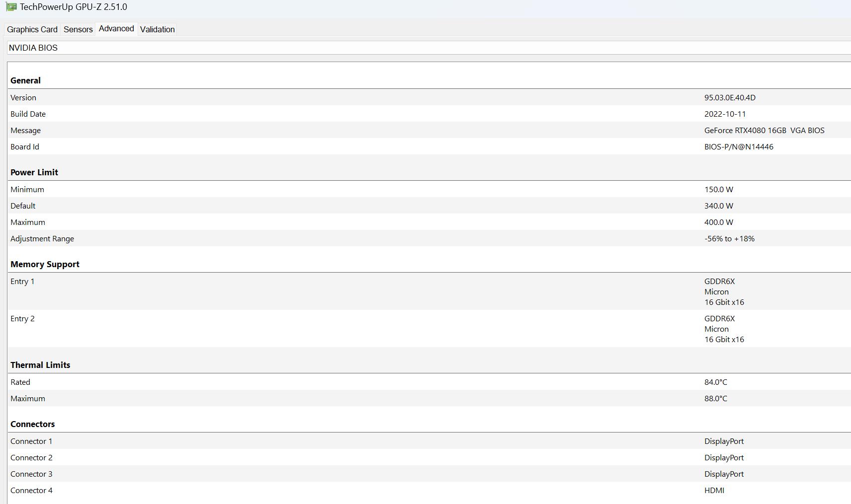Select the Advanced tab

click(x=116, y=29)
